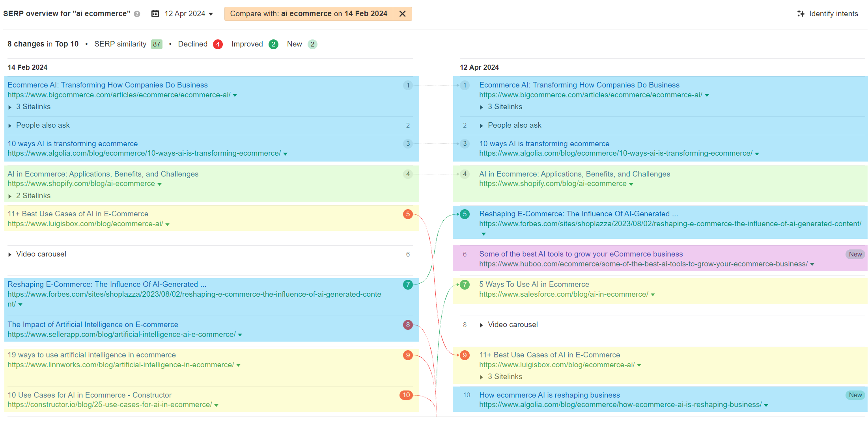Open URL dropdown for Feb bigcommerce result

[x=235, y=95]
